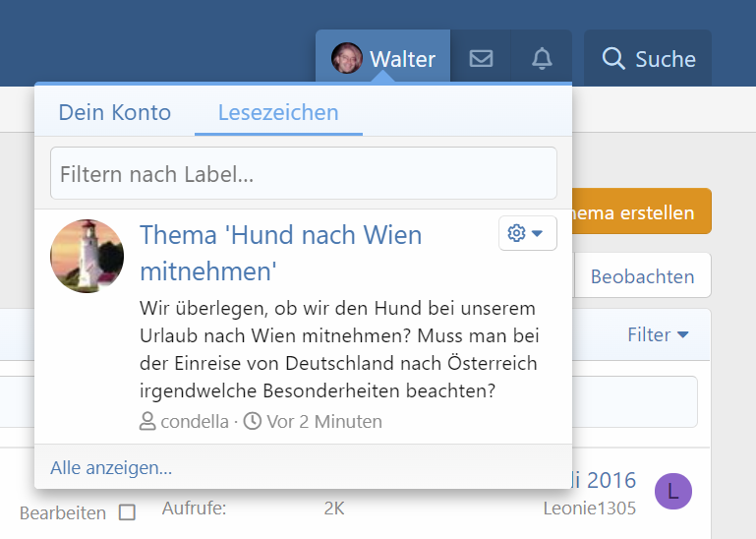The image size is (756, 539).
Task: Click the Beobachten button
Action: (x=642, y=276)
